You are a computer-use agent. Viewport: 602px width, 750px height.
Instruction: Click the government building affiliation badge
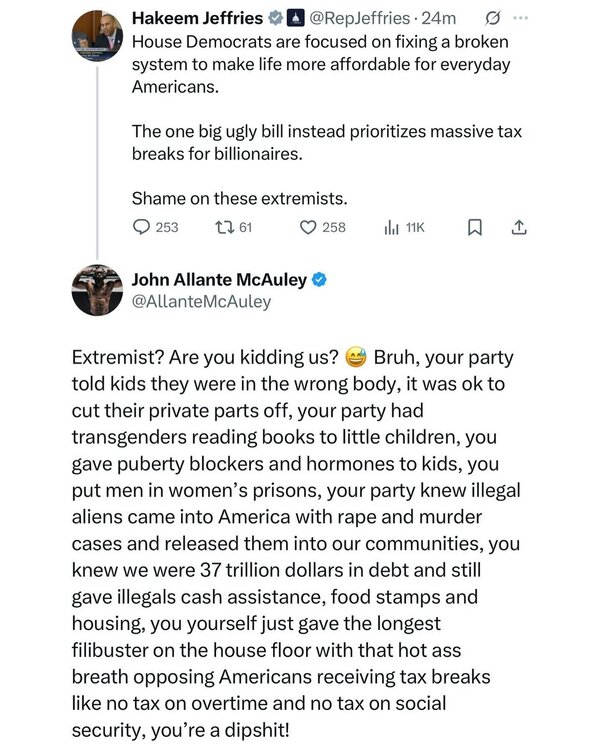[x=296, y=18]
